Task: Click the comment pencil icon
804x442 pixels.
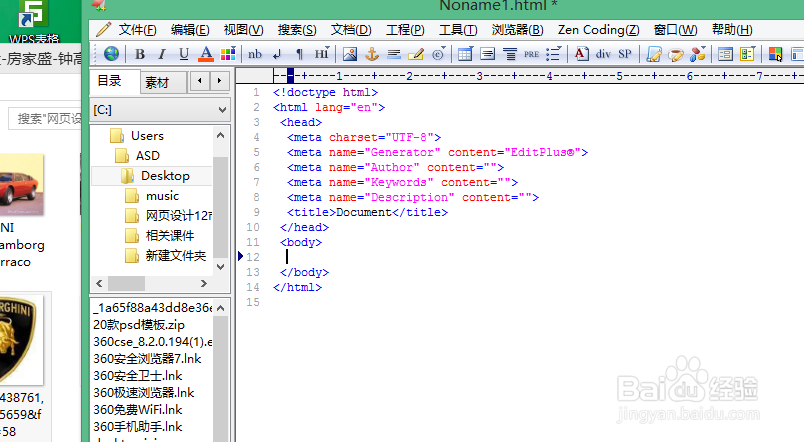Action: [416, 54]
